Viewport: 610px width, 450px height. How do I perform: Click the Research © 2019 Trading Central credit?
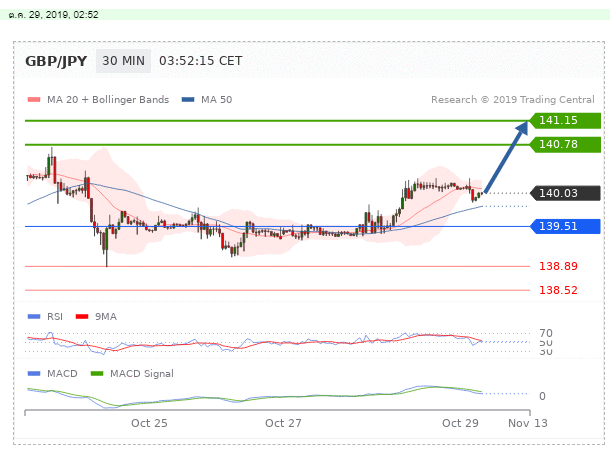513,100
